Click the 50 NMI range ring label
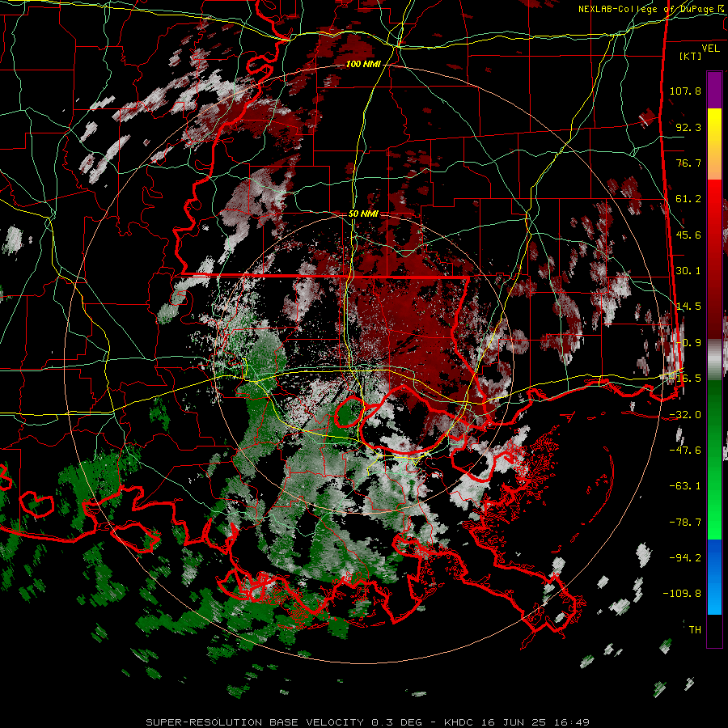728x728 pixels. pos(363,214)
